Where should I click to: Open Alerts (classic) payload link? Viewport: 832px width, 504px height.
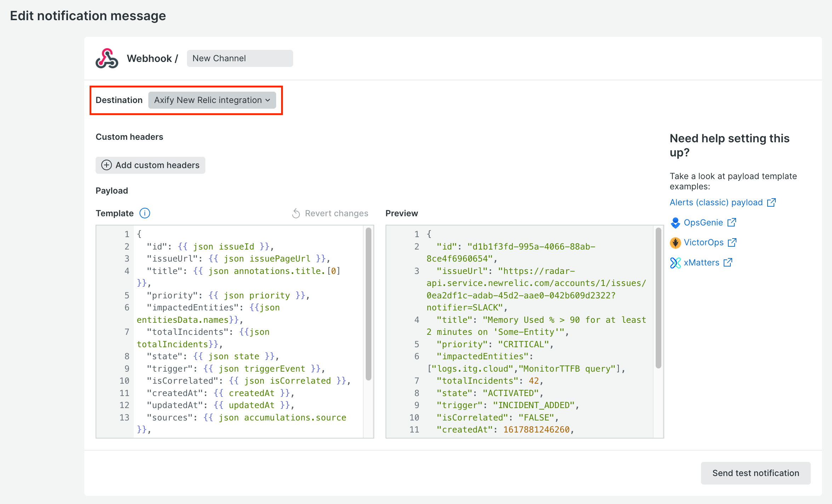click(716, 202)
